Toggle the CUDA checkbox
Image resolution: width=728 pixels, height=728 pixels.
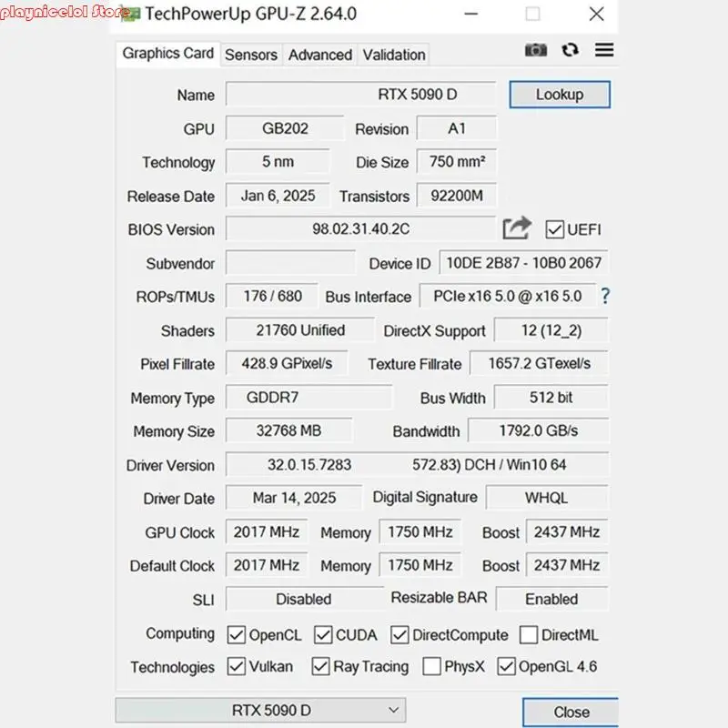pos(323,634)
